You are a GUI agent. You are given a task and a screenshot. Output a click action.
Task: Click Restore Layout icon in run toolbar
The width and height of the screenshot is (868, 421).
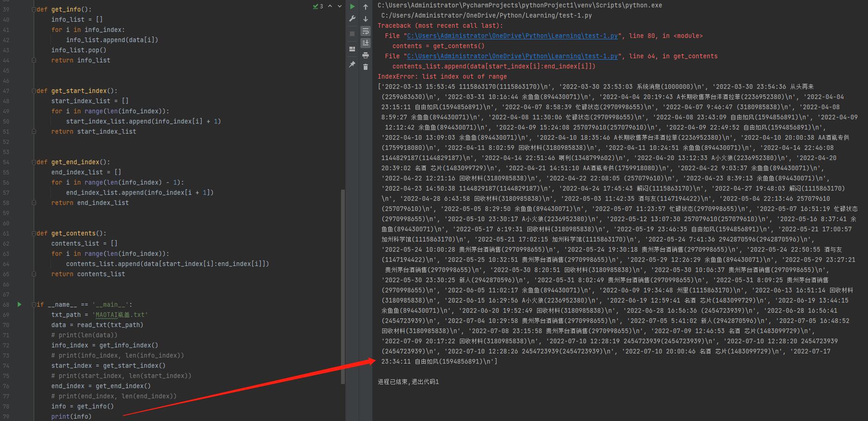pos(352,49)
